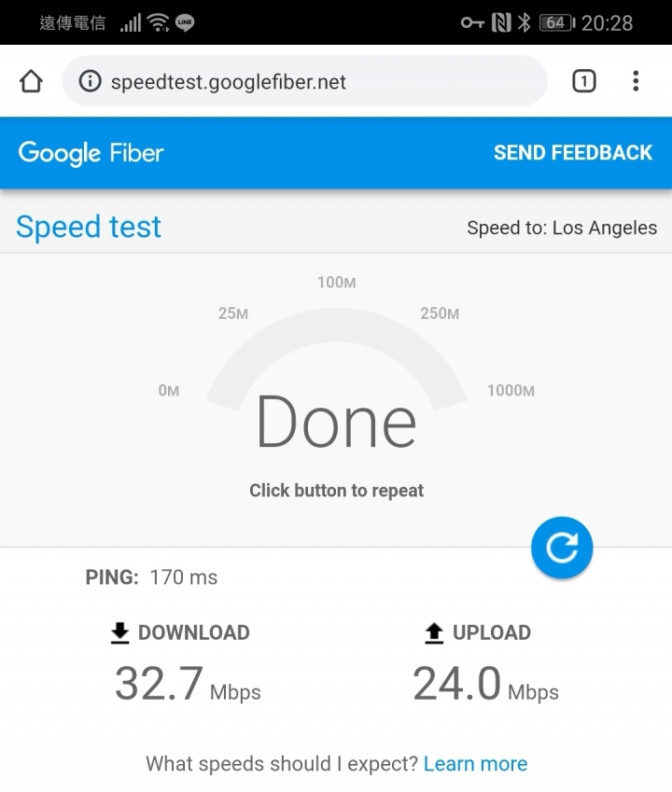This screenshot has height=792, width=672.
Task: Click the Speed test heading
Action: 89,227
